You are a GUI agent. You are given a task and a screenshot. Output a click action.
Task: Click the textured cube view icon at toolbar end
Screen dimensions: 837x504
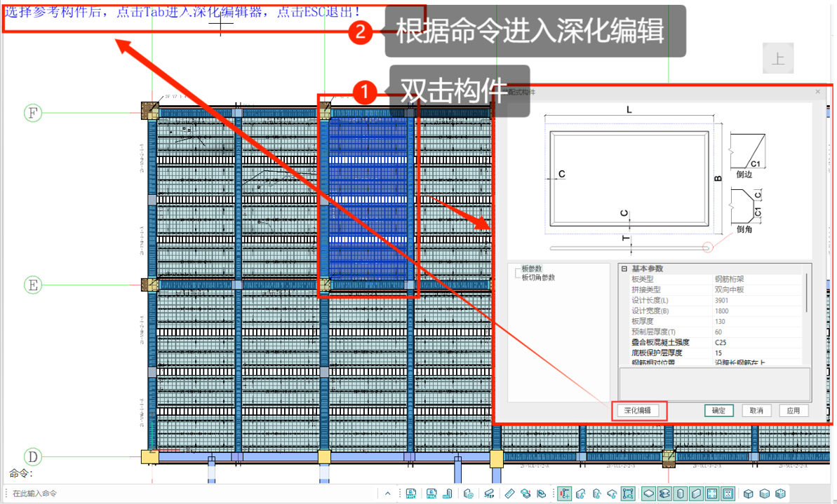pyautogui.click(x=780, y=494)
